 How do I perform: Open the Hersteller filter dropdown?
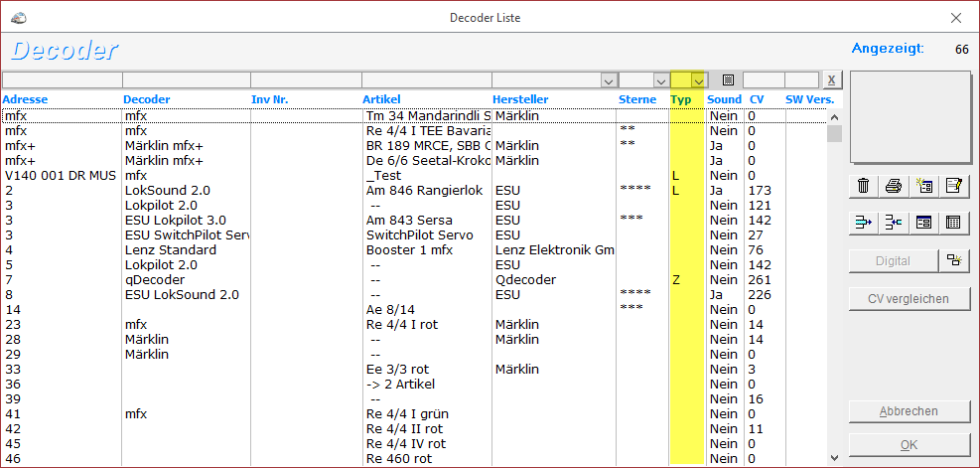point(608,80)
